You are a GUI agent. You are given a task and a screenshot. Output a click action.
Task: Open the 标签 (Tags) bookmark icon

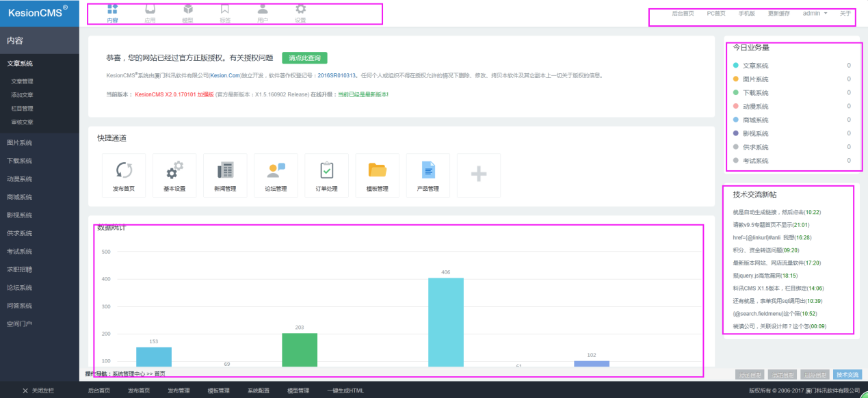[x=225, y=12]
